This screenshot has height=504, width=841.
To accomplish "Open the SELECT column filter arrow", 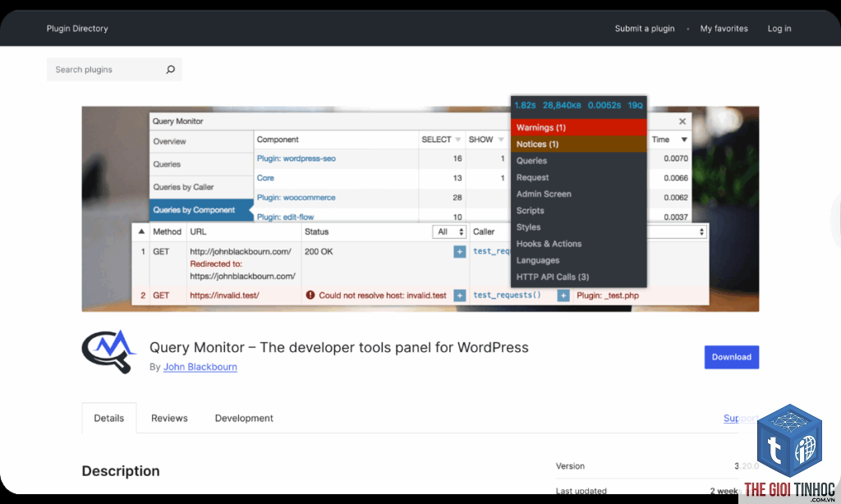I will 458,140.
